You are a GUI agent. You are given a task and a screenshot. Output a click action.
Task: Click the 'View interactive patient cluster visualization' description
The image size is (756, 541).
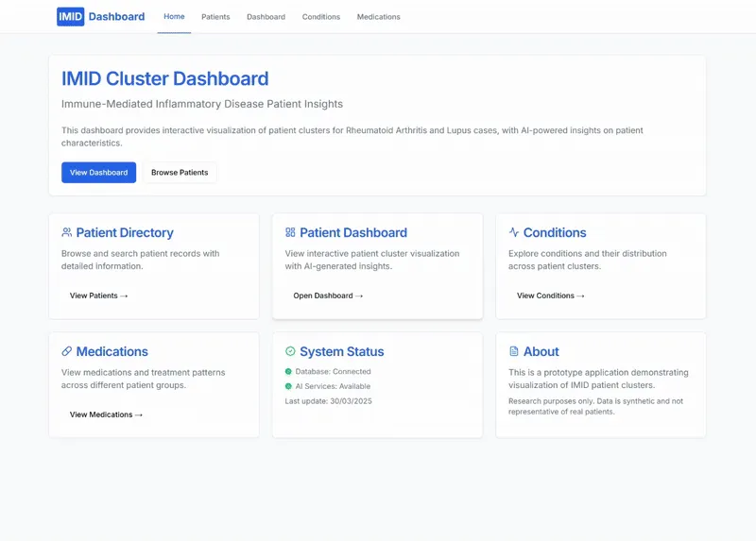point(372,260)
